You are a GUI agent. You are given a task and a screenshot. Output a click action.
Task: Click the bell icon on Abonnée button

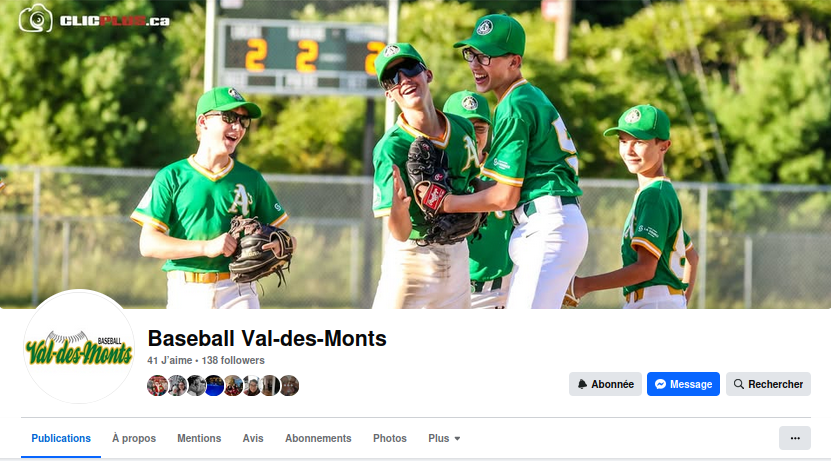[582, 384]
